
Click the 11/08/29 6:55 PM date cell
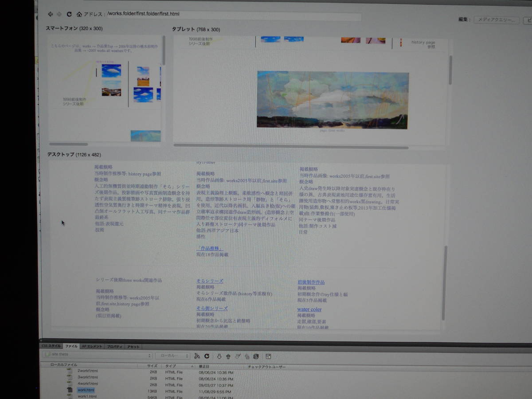pyautogui.click(x=215, y=392)
